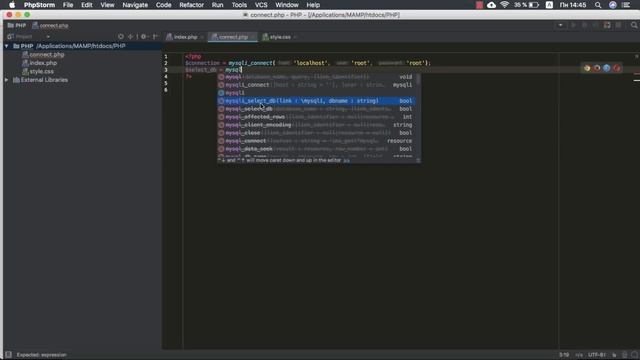
Task: Click the Search Everywhere magnifier in PhpStorm toolbar
Action: (x=634, y=25)
